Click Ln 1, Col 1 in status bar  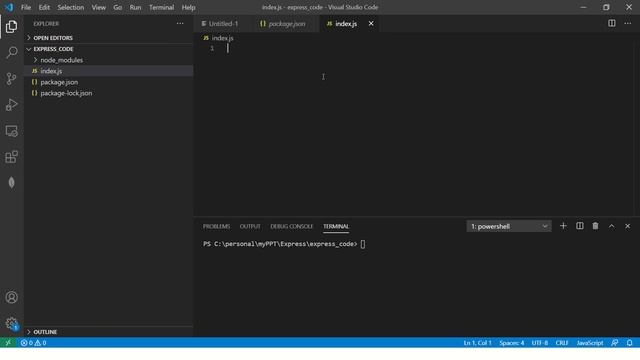click(478, 343)
